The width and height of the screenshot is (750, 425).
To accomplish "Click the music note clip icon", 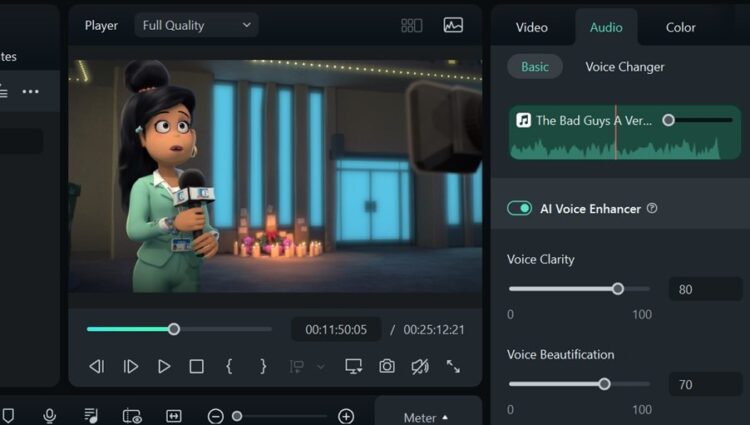I will (x=523, y=120).
